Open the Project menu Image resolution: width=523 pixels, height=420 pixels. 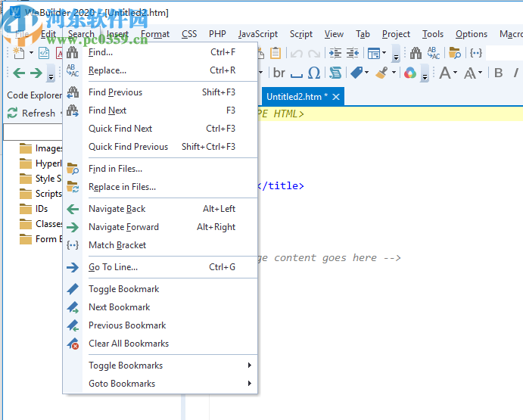[396, 34]
